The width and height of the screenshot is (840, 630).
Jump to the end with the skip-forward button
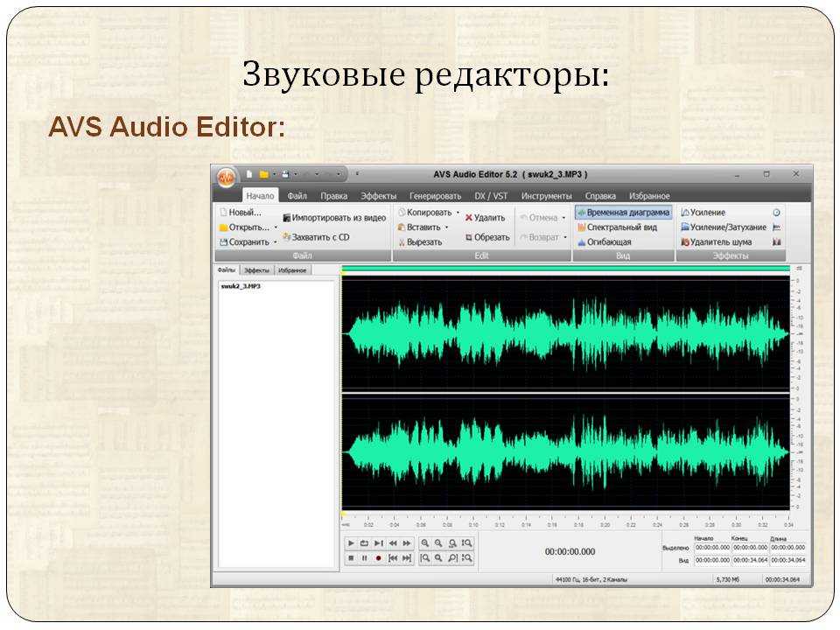coord(407,558)
